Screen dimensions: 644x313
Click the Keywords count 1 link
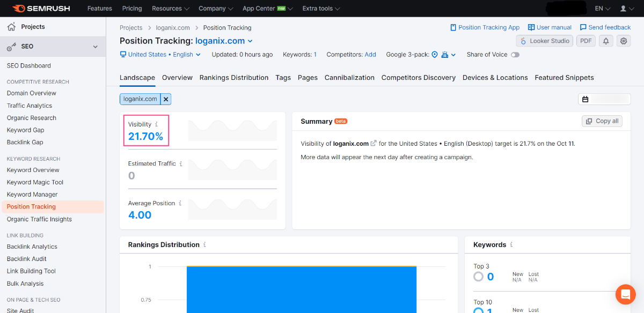click(x=315, y=55)
